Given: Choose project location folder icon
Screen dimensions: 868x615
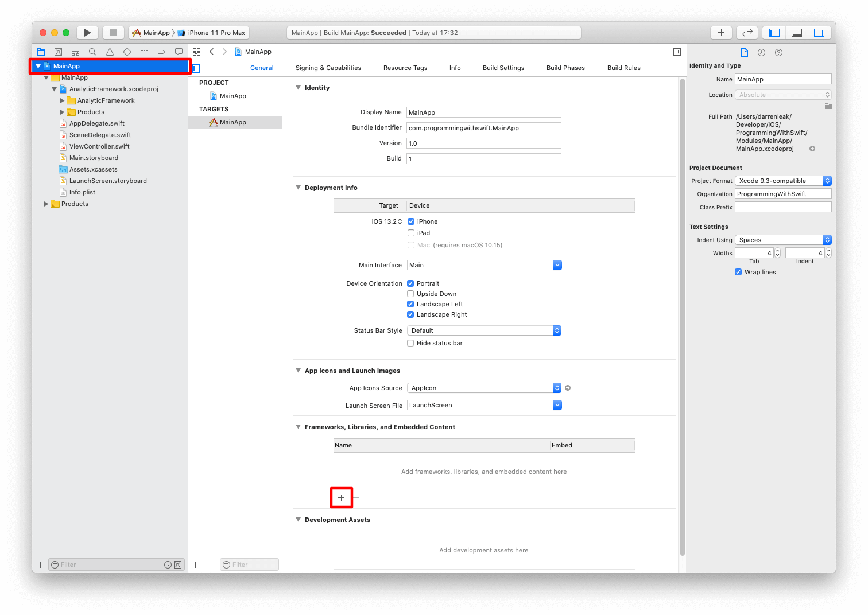Looking at the screenshot, I should click(x=828, y=106).
